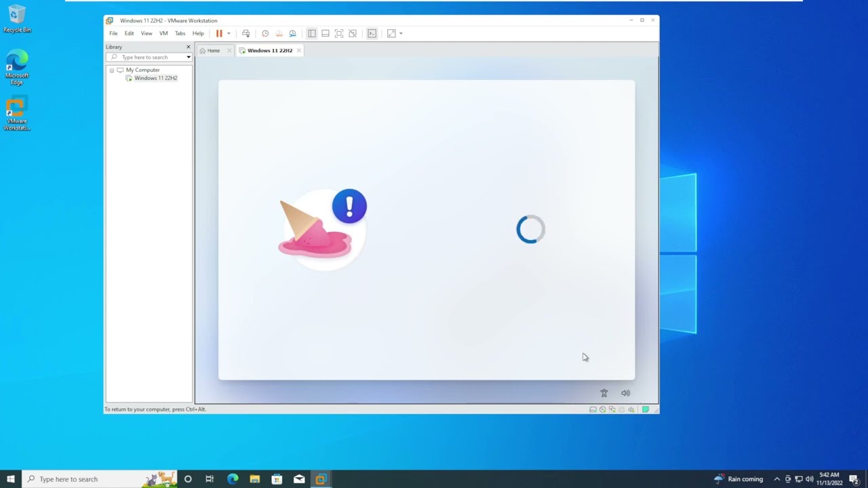Toggle console view button
868x488 pixels.
372,33
